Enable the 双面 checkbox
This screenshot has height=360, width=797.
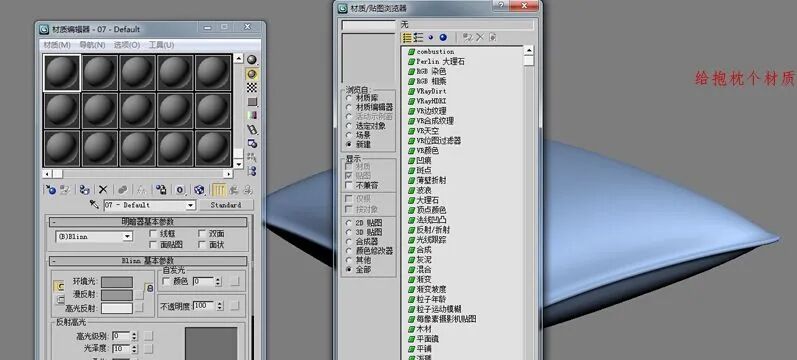click(x=202, y=233)
